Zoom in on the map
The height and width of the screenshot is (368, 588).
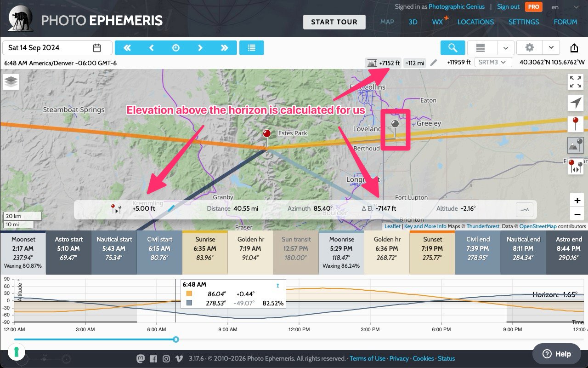point(577,201)
